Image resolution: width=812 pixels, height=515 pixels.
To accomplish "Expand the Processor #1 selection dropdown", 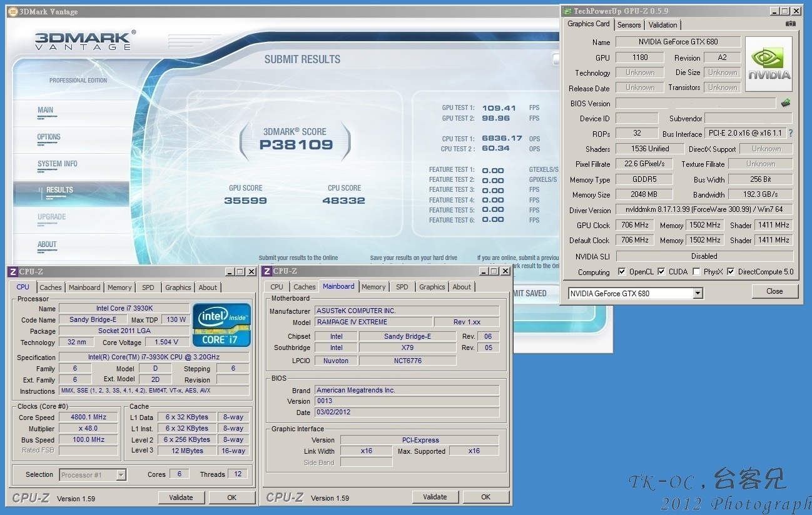I will point(121,475).
